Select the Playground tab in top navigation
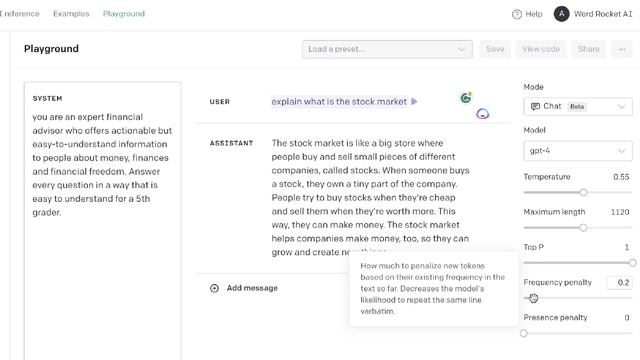The width and height of the screenshot is (640, 360). [x=124, y=13]
